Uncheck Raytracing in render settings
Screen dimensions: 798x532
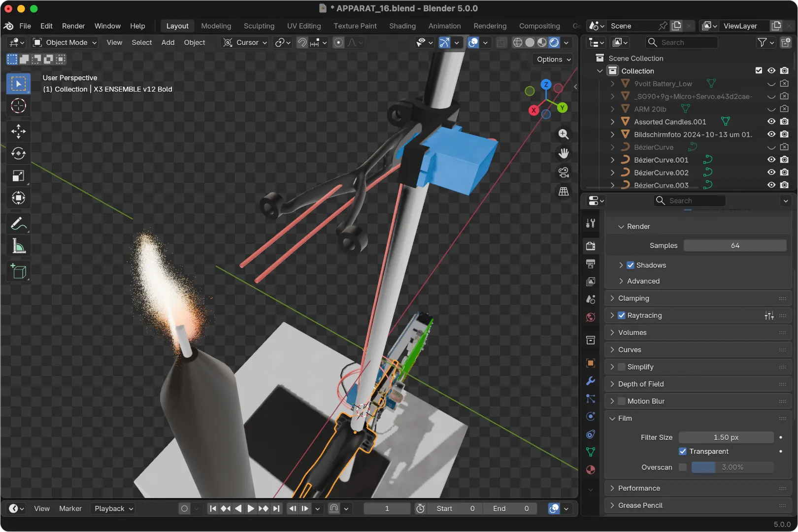(x=622, y=315)
